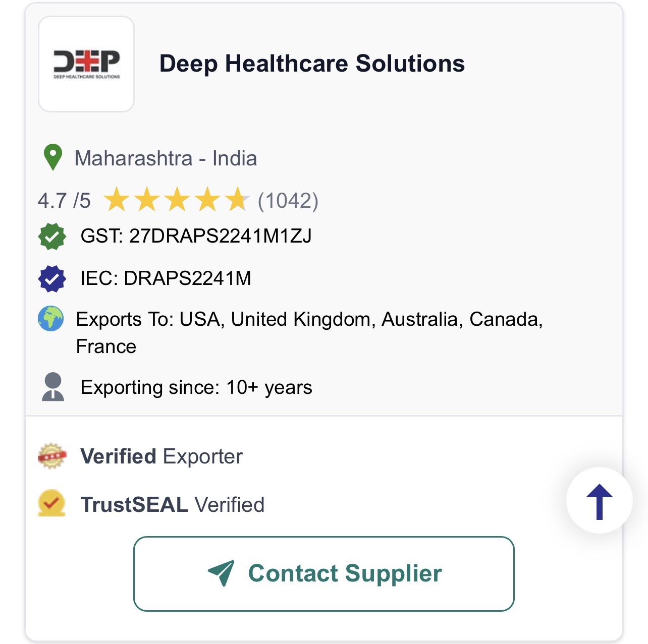Click the green GST verified badge icon

[x=52, y=236]
